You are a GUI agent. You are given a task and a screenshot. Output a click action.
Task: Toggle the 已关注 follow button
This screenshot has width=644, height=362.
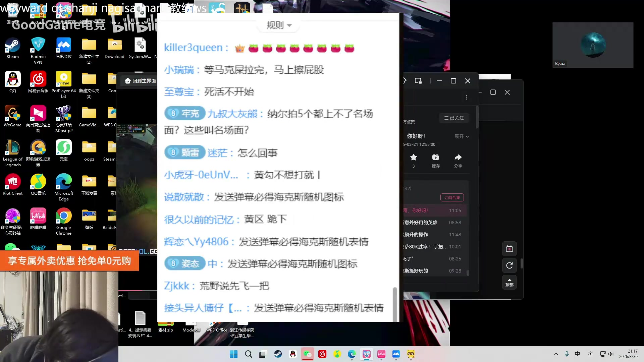point(454,118)
